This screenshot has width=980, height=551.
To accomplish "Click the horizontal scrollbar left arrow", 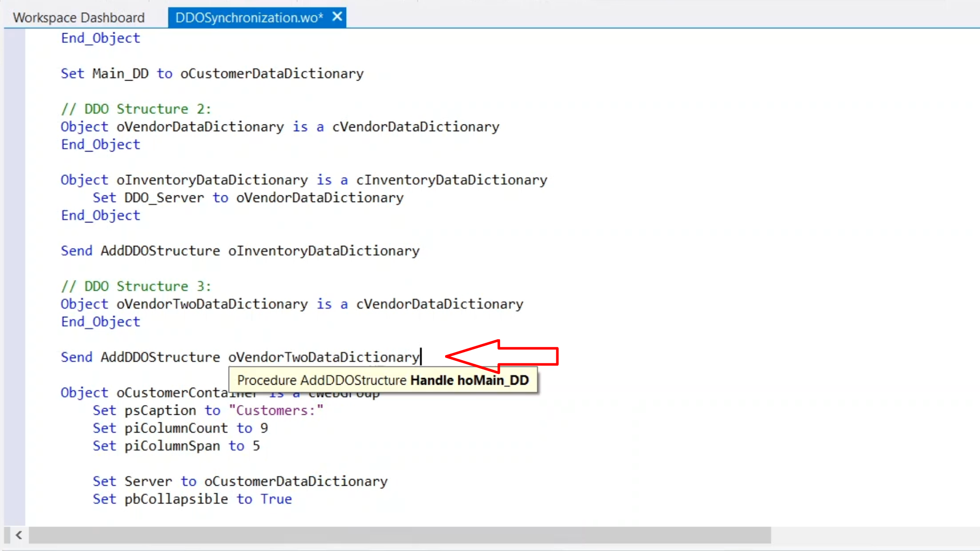I will (x=19, y=535).
